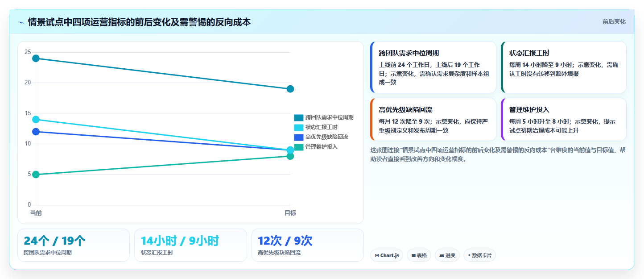
Task: Toggle the 高优先级缺陷回流 legend swatch
Action: tap(299, 137)
